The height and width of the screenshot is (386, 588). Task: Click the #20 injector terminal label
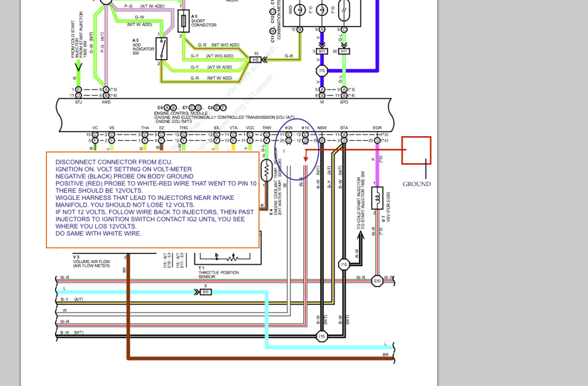point(289,128)
